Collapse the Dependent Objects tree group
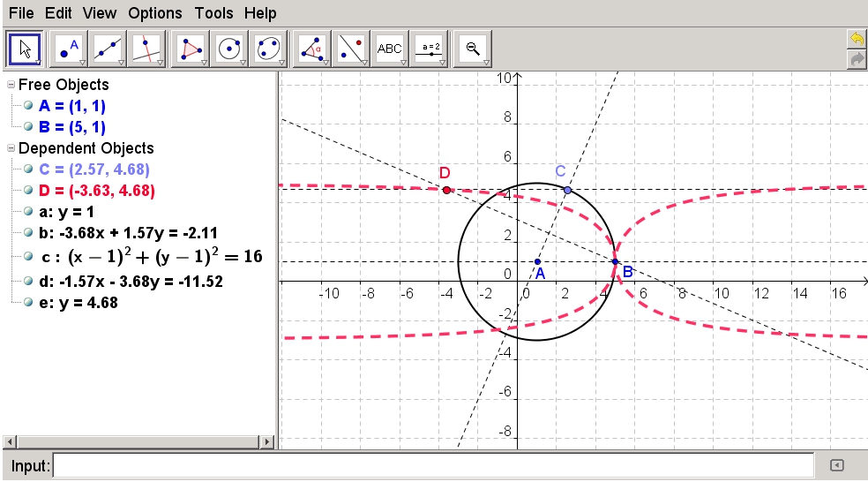 (x=11, y=148)
